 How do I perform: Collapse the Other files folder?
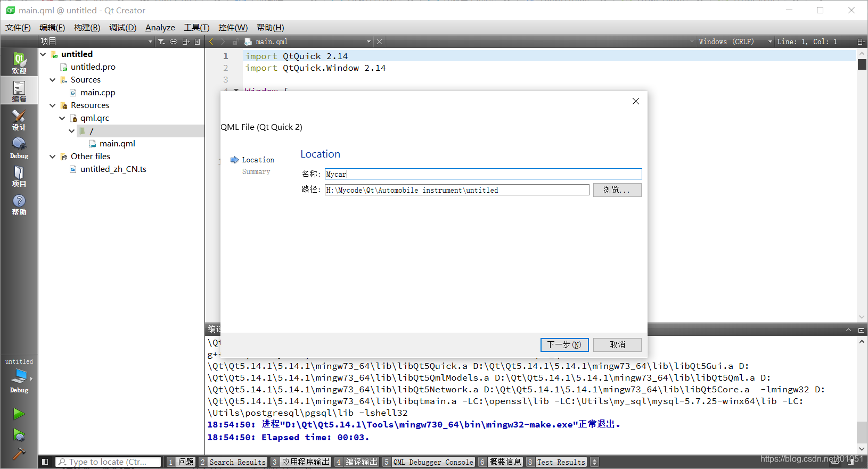coord(53,157)
